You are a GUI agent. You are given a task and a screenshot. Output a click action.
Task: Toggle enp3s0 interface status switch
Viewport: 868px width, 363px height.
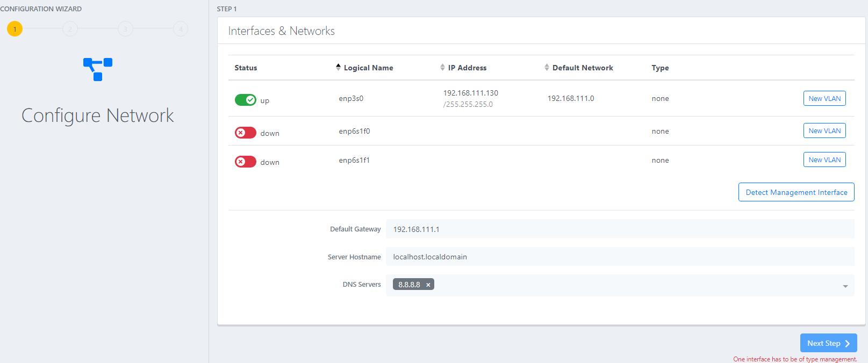coord(246,100)
